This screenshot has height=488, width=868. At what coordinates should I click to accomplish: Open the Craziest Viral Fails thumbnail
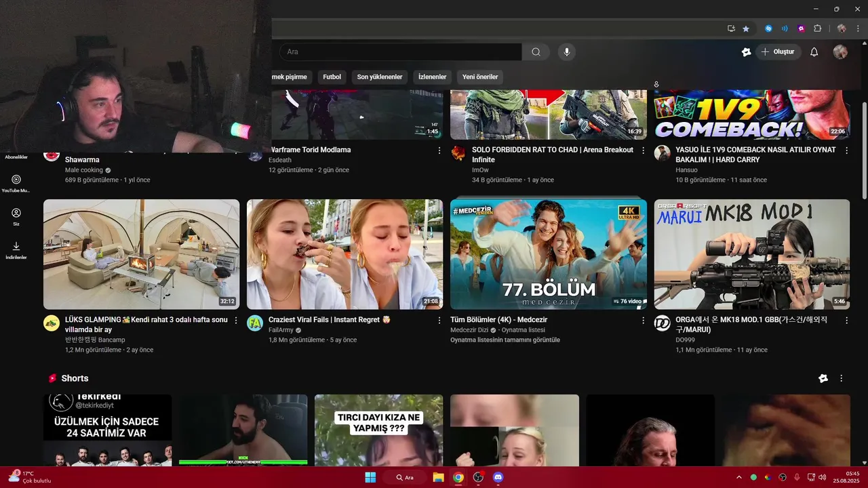coord(344,254)
